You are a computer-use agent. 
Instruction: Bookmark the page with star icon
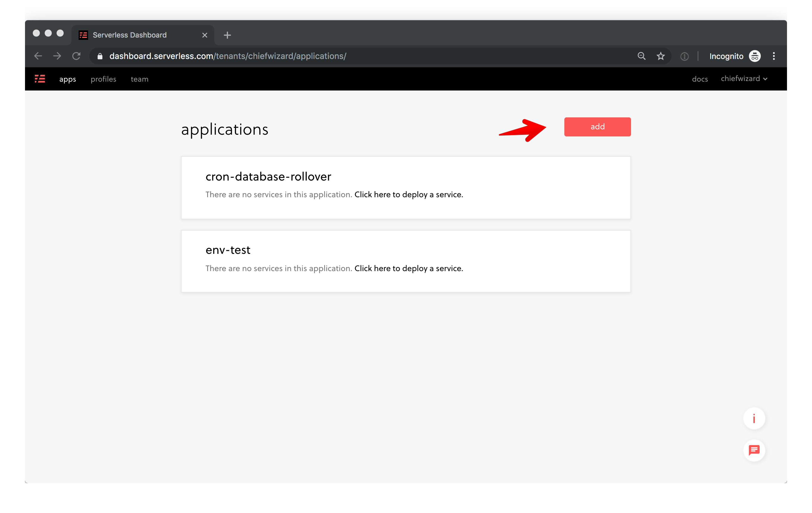660,56
